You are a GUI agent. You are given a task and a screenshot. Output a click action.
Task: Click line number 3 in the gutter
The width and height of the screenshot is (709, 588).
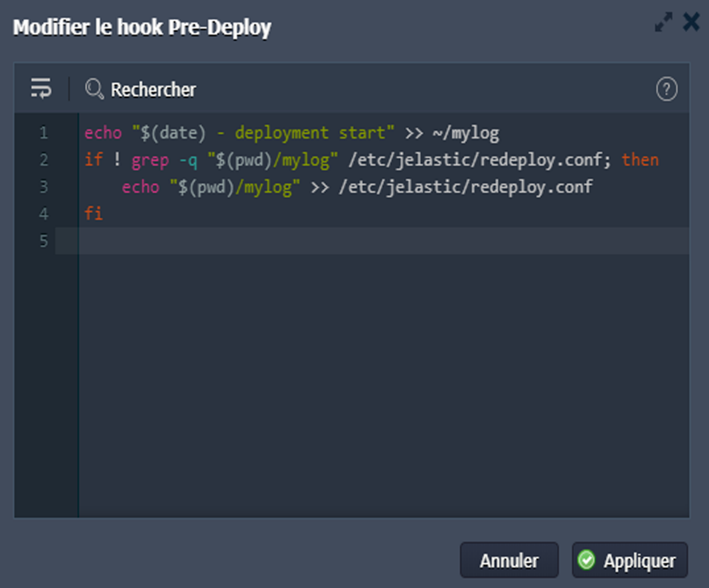[x=43, y=187]
